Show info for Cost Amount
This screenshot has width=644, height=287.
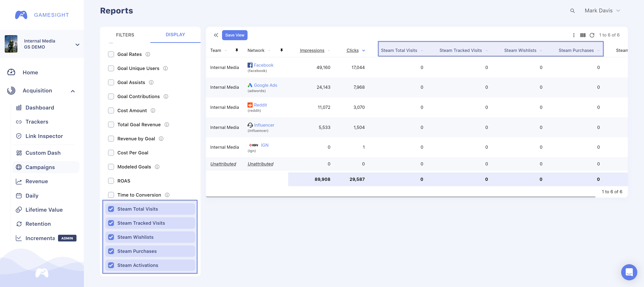153,111
